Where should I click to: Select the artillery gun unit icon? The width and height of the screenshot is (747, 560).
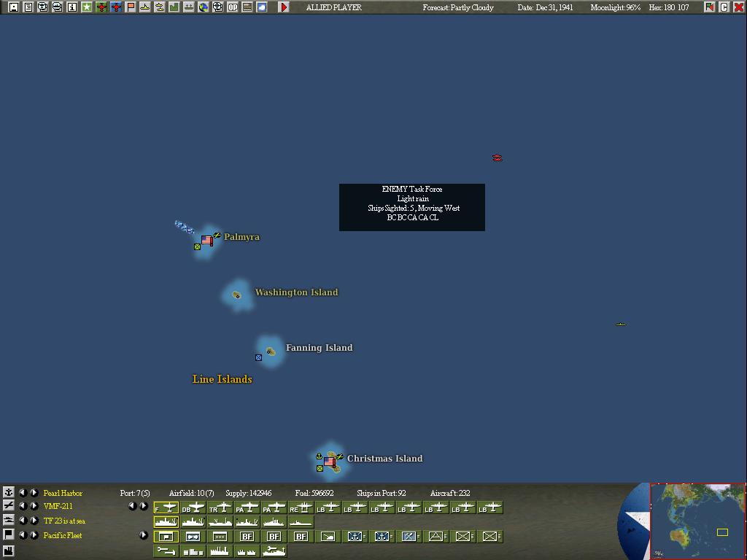point(328,537)
